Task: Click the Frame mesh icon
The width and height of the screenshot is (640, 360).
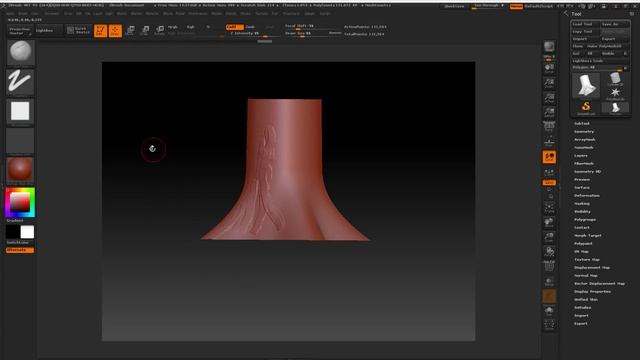Action: [549, 207]
